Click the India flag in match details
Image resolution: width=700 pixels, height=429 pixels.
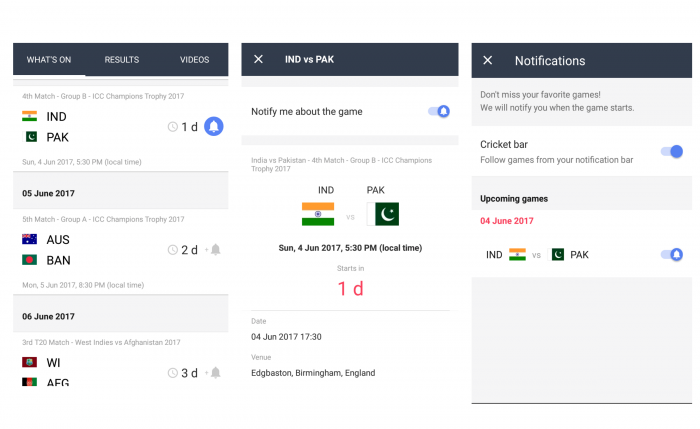point(318,214)
